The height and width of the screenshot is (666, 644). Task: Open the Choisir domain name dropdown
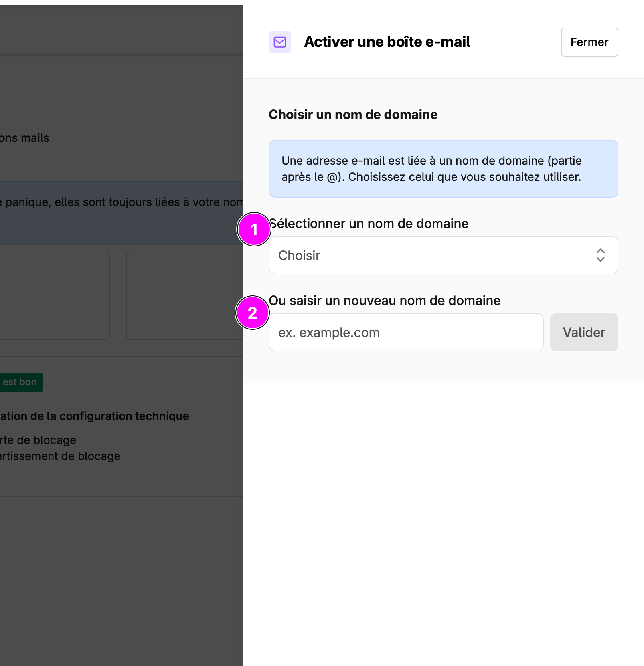443,255
